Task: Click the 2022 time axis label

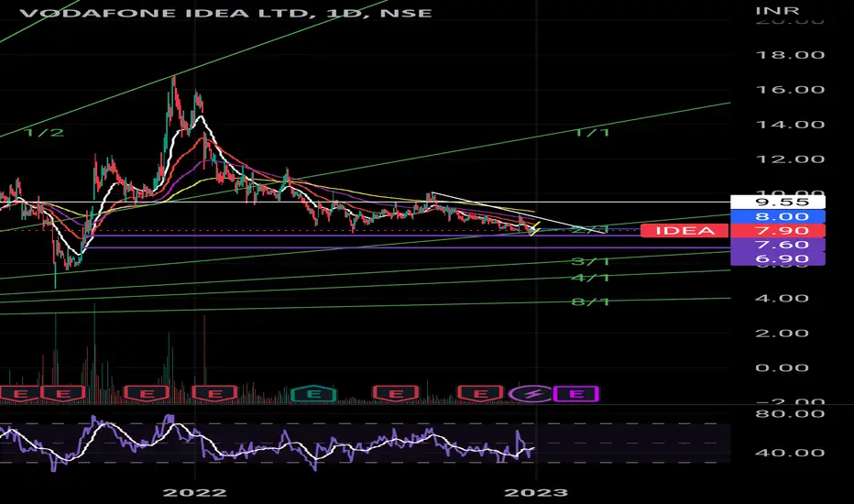Action: (194, 493)
